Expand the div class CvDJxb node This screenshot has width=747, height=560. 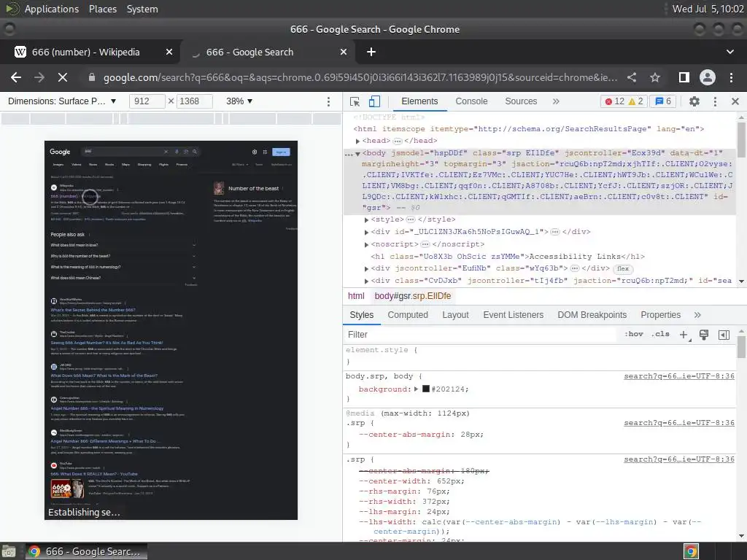[366, 281]
